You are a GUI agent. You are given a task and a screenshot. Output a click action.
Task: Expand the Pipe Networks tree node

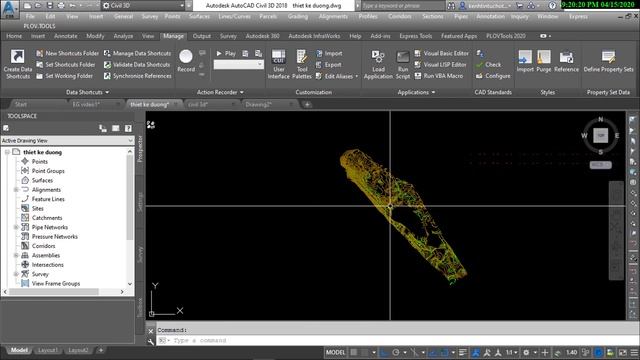[16, 227]
